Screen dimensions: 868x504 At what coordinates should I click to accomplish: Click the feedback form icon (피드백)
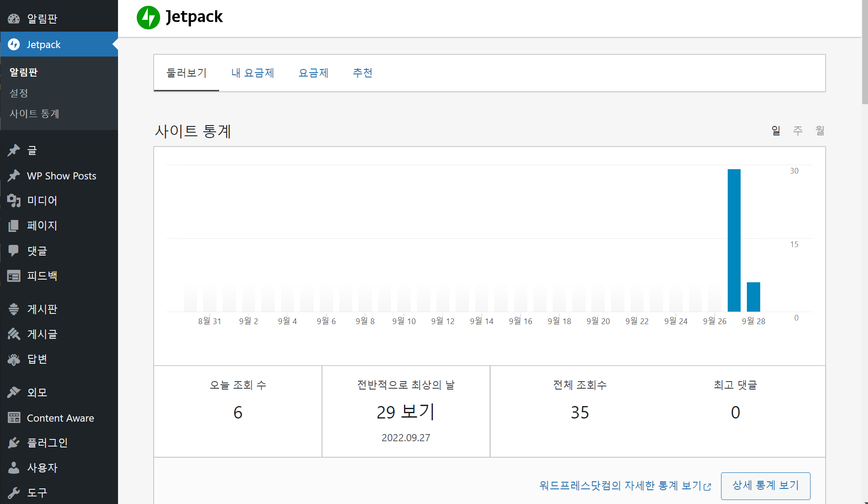14,276
